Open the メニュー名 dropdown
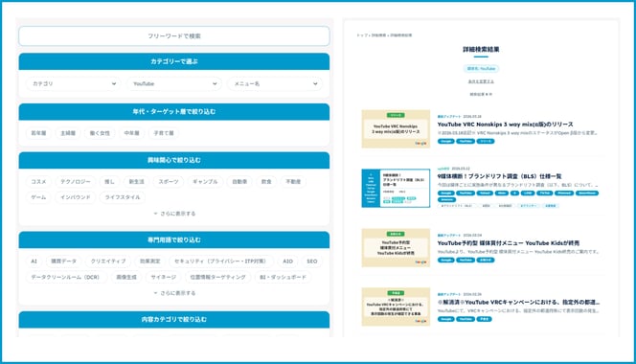636x364 pixels. 275,83
